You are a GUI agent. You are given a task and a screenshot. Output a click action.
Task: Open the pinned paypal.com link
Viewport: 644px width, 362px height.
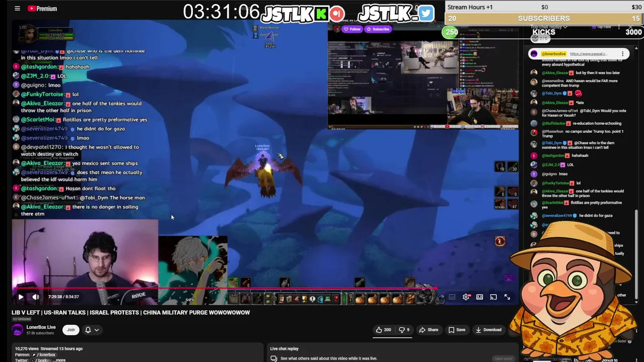pyautogui.click(x=589, y=54)
